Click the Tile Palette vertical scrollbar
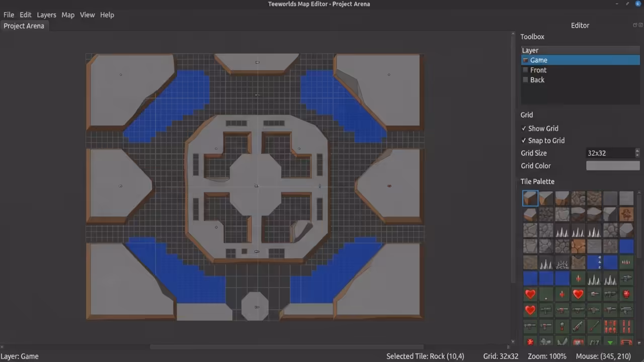The width and height of the screenshot is (644, 362). pos(639,226)
